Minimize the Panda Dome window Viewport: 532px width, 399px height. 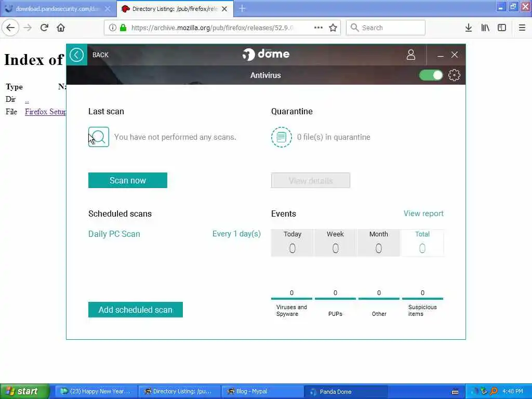(x=441, y=55)
